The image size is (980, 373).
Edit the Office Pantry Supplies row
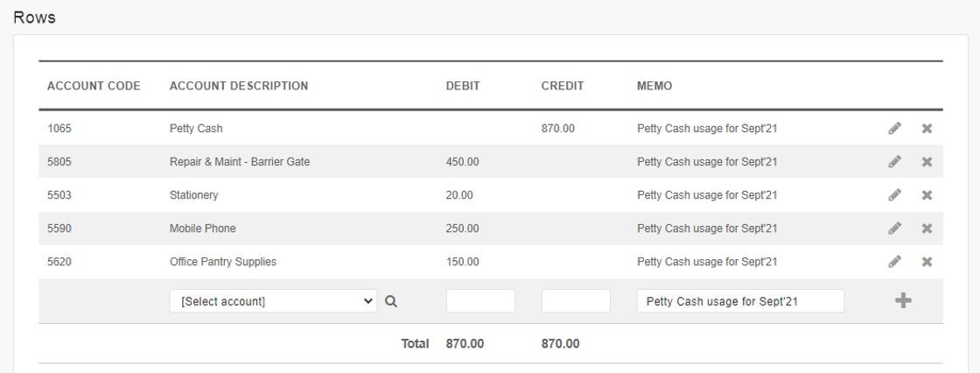pyautogui.click(x=894, y=261)
